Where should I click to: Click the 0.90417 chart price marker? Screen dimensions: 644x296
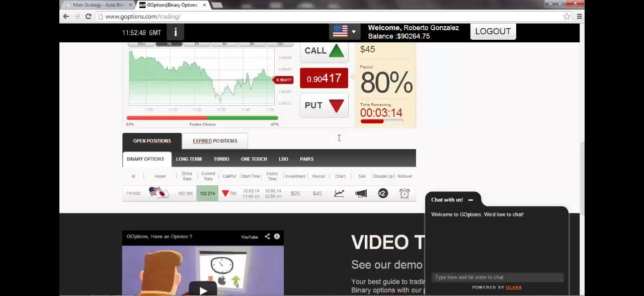click(x=283, y=80)
